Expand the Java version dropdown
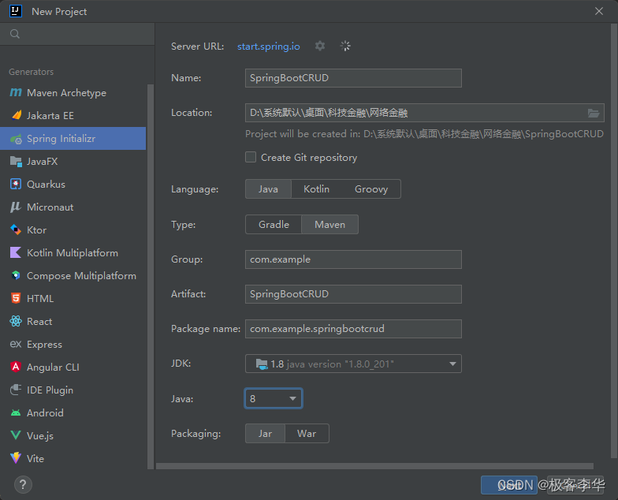Viewport: 618px width, 500px height. (293, 398)
